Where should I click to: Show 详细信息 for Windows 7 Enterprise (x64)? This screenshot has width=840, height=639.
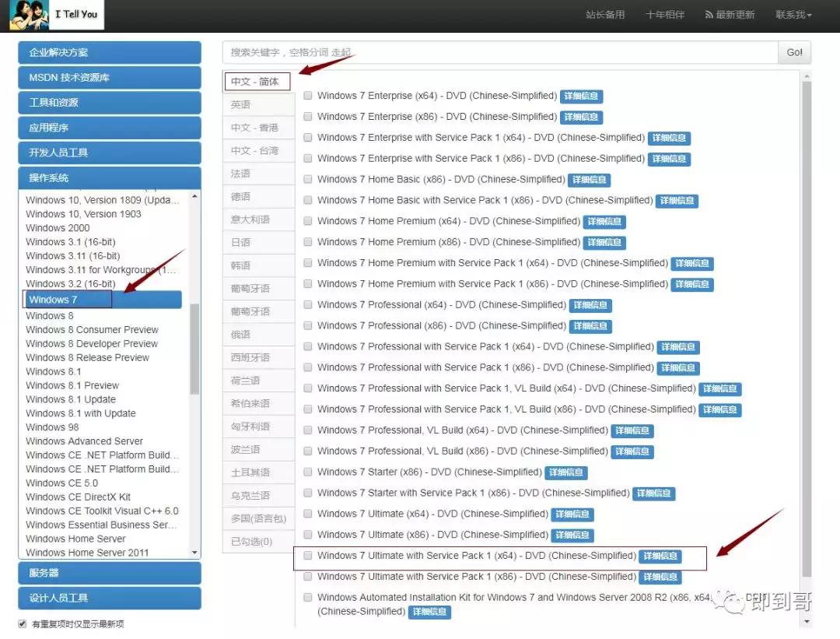click(581, 96)
